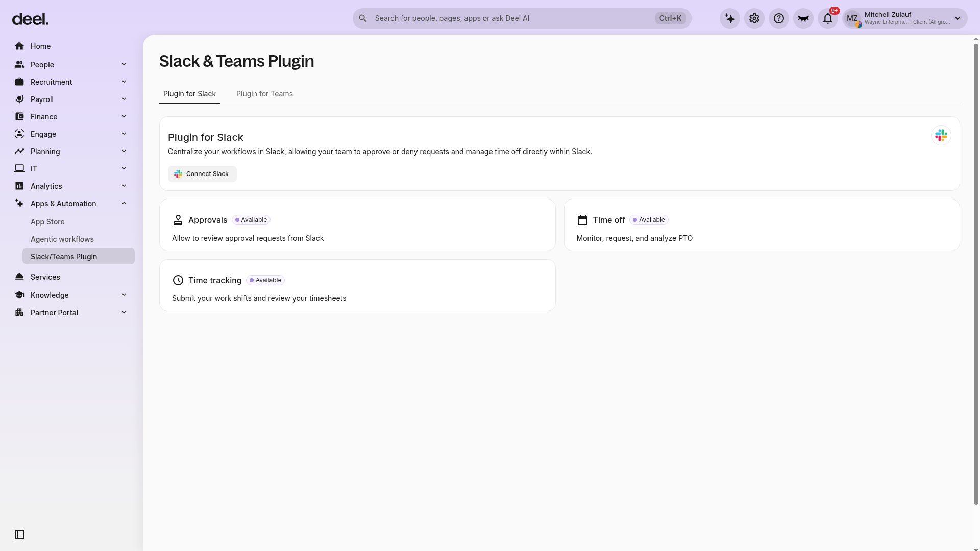Expand the Payroll menu chevron
The height and width of the screenshot is (551, 980).
coord(124,99)
